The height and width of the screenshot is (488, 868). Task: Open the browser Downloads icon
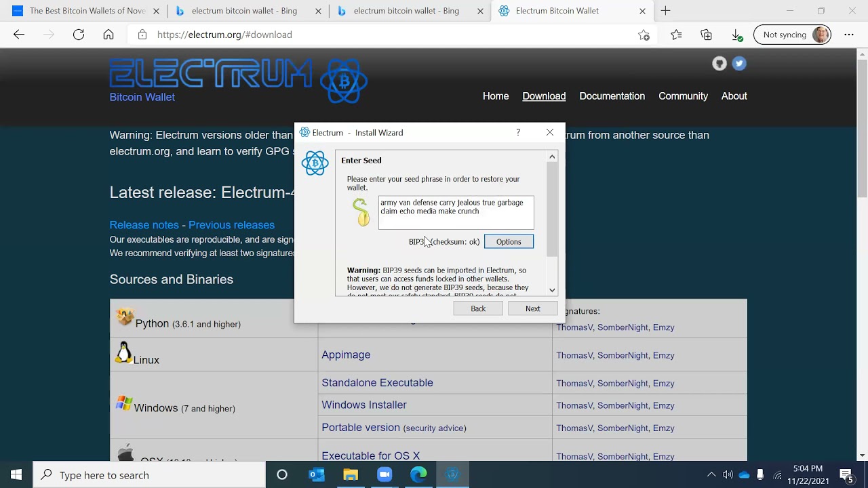(737, 35)
